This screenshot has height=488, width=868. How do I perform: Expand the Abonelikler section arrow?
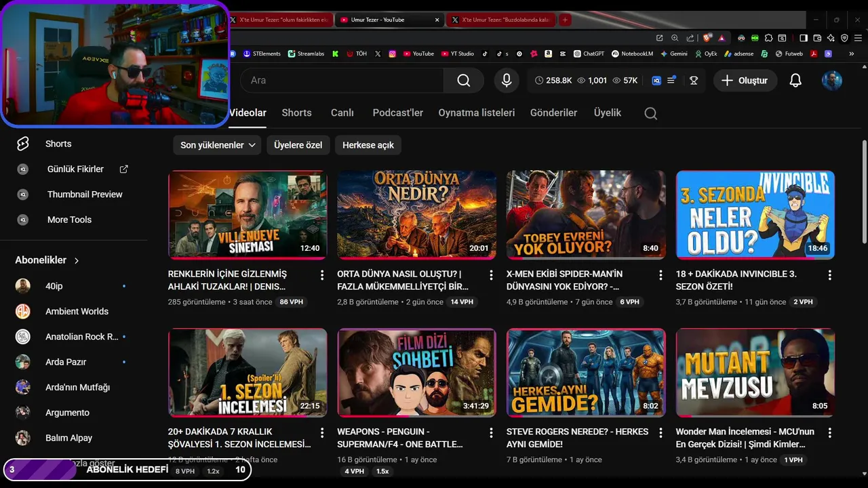click(77, 260)
